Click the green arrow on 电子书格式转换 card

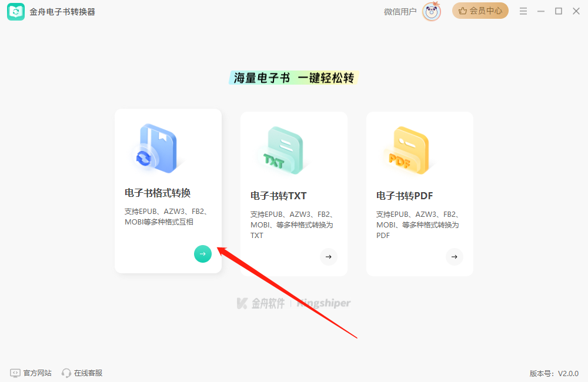tap(202, 253)
